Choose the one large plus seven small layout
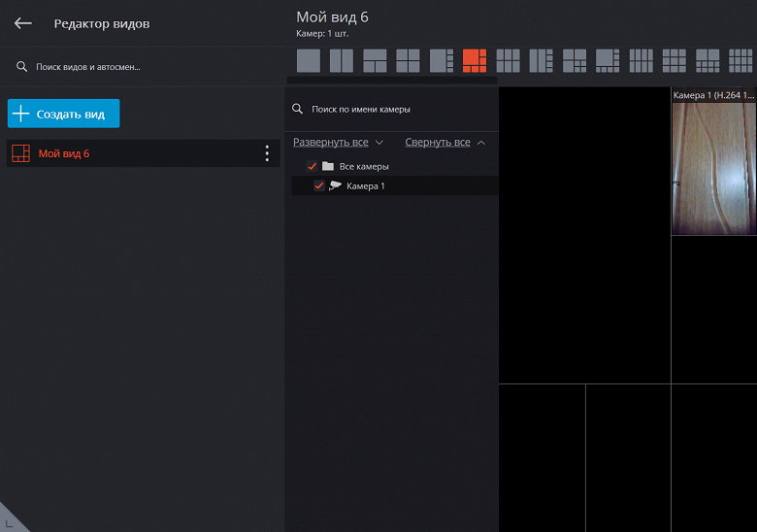 [x=608, y=61]
